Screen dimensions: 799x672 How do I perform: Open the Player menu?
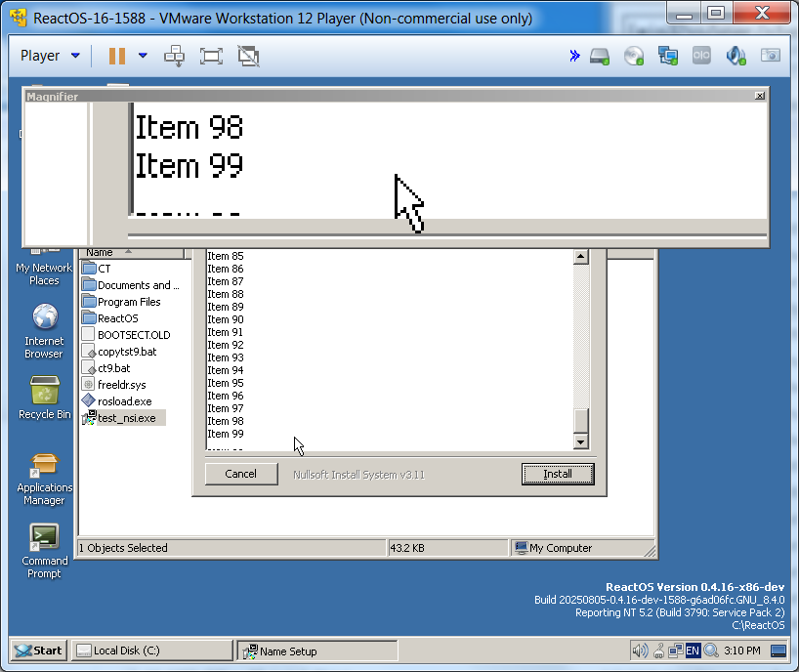click(50, 56)
